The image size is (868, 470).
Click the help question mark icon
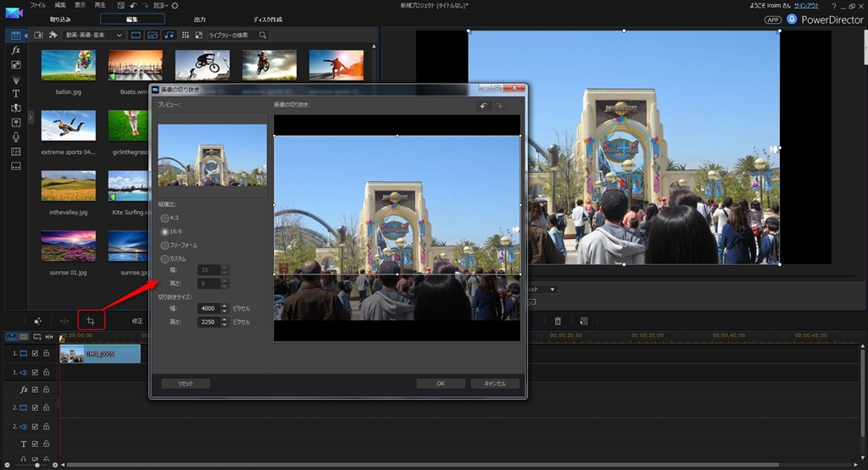click(x=834, y=6)
